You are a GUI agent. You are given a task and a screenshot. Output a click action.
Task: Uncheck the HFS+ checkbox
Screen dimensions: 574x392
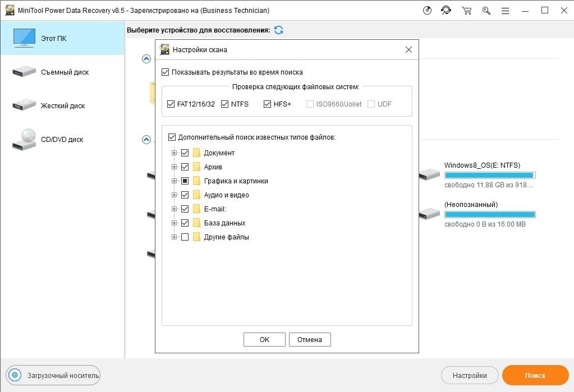point(267,104)
